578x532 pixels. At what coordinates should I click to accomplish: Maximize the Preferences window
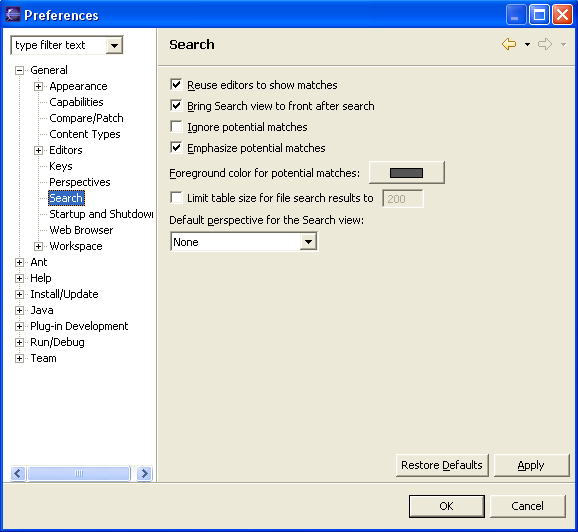[x=539, y=15]
